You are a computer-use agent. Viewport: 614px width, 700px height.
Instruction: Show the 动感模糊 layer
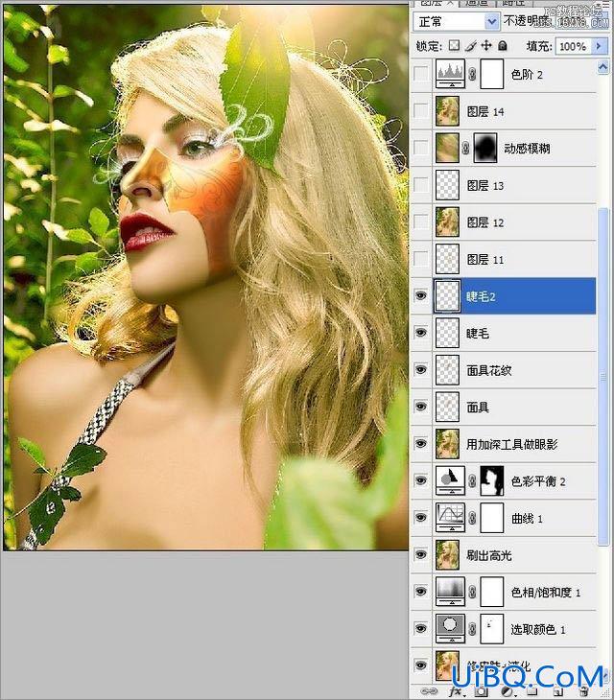420,148
